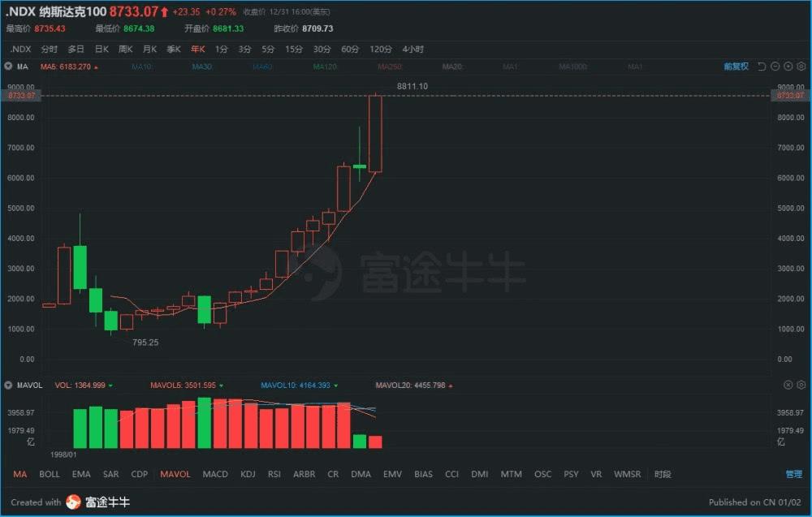The image size is (812, 517).
Task: Zoom in using the plus icon
Action: (788, 67)
